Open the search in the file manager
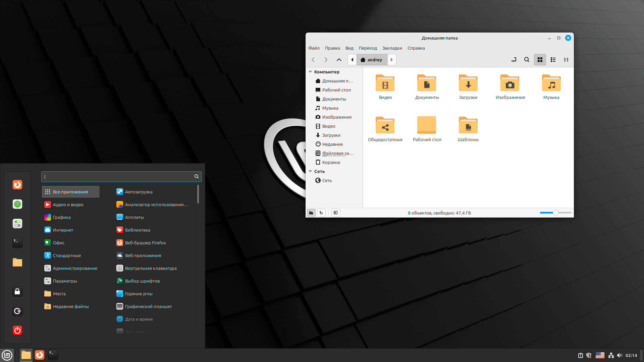The height and width of the screenshot is (362, 644). pyautogui.click(x=527, y=60)
